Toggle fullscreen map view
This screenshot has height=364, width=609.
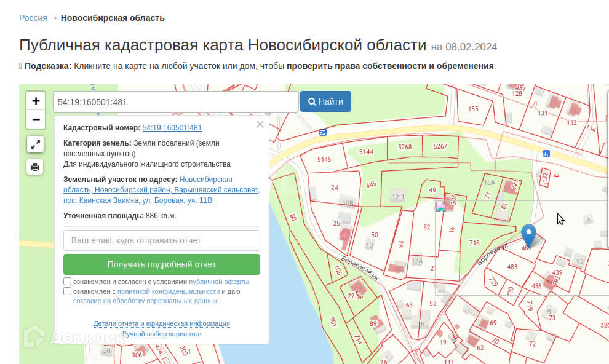[35, 144]
